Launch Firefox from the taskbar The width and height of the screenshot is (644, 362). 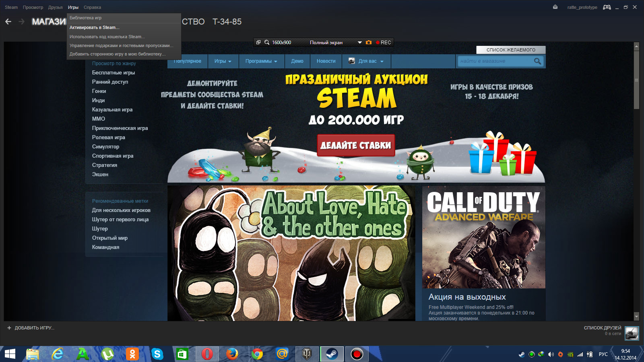point(232,354)
